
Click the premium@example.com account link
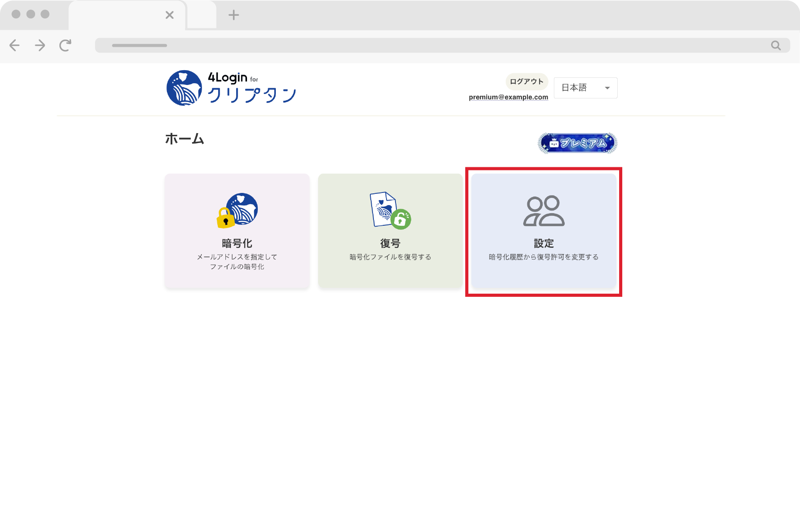click(508, 97)
